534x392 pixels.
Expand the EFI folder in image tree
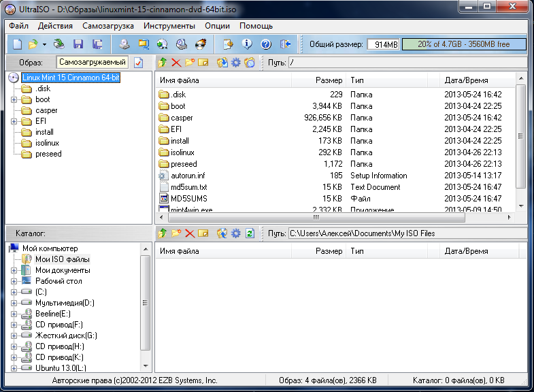click(x=14, y=121)
